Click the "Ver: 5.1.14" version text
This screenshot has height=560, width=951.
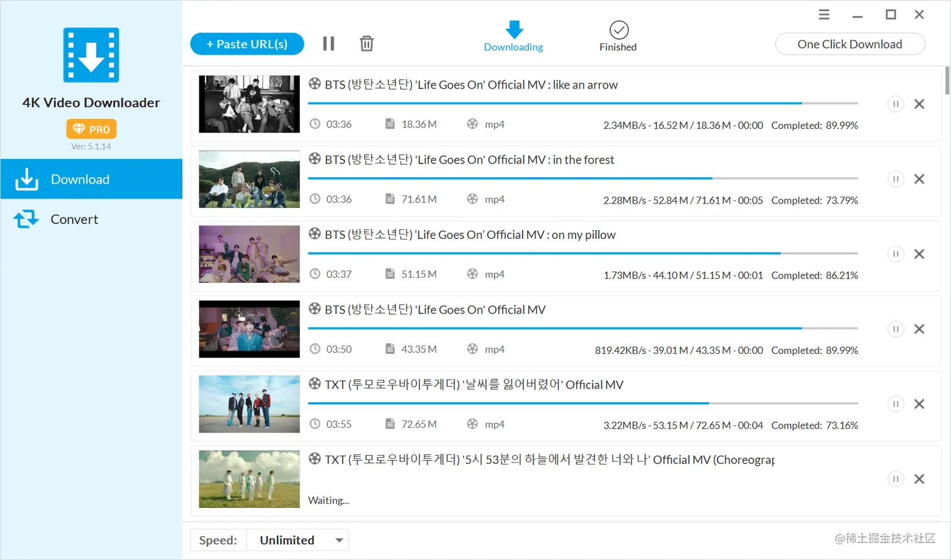pos(91,146)
